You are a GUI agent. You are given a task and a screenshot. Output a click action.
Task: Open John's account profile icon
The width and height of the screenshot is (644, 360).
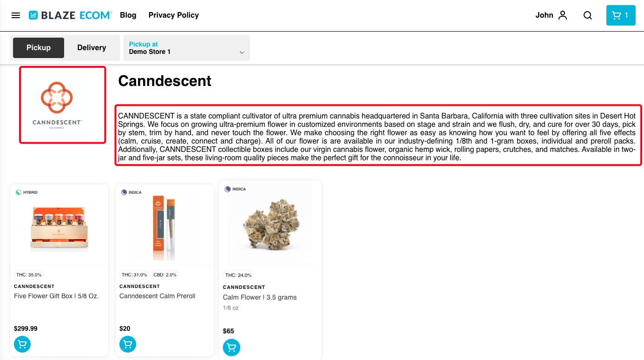point(563,15)
